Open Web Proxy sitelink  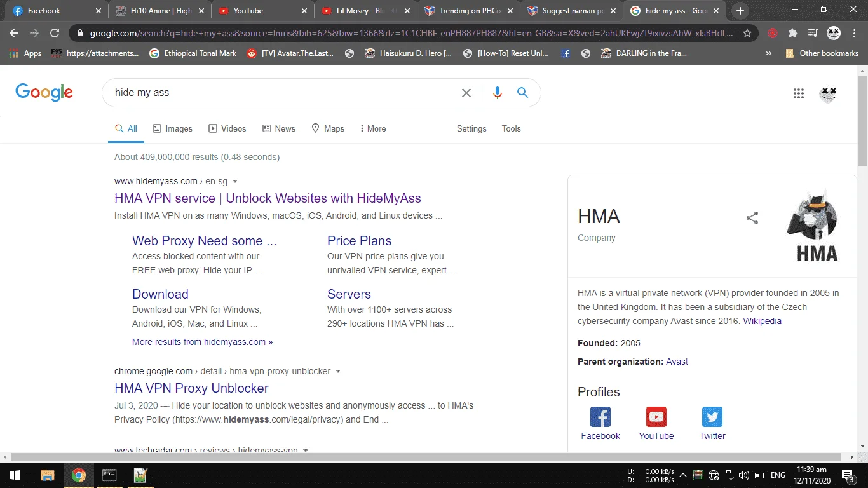tap(204, 241)
